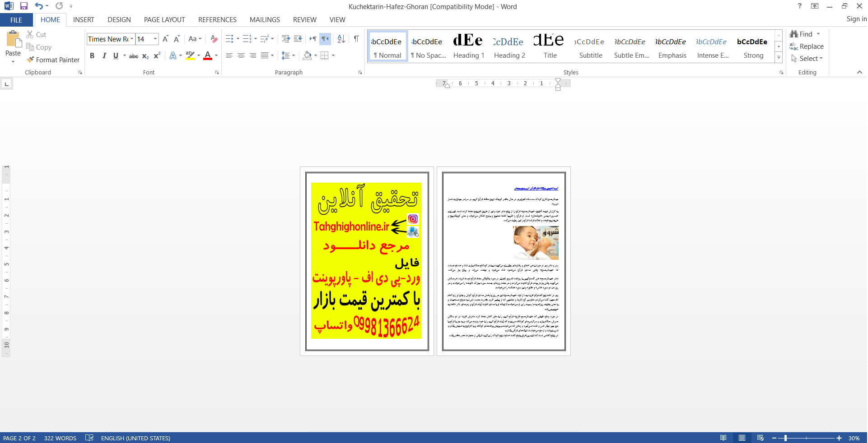Open the Line Spacing dropdown
Screen dimensions: 868x443
coord(288,55)
